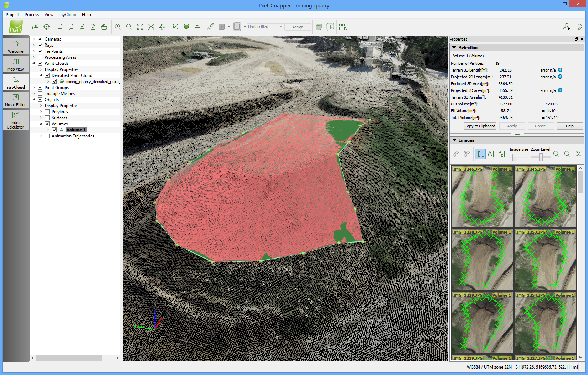Toggle the Rays checkbox
Image resolution: width=588 pixels, height=375 pixels.
point(40,45)
